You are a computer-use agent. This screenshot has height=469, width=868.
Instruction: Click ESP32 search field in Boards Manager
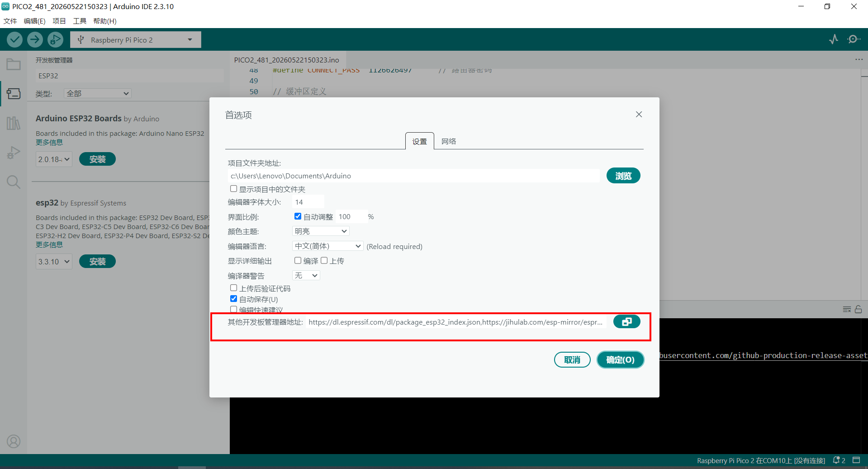(129, 76)
